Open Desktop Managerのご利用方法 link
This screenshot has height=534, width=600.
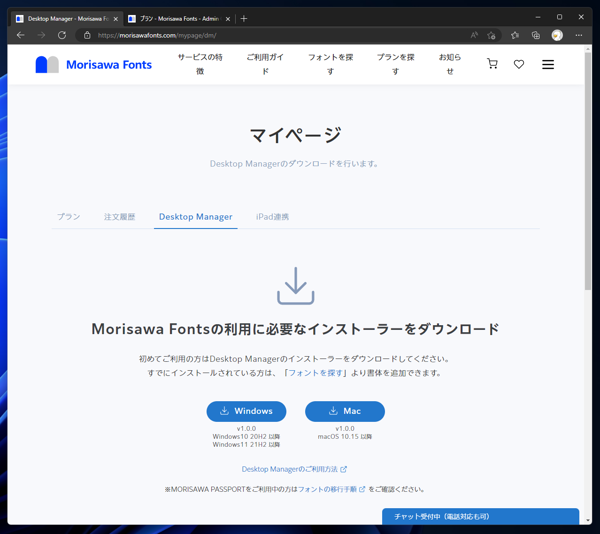[x=294, y=469]
